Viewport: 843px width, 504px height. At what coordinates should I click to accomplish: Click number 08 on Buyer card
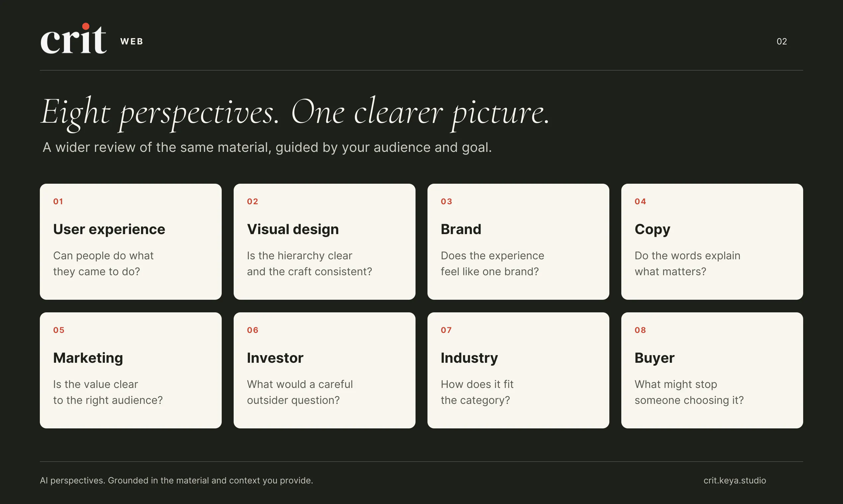[x=640, y=330]
